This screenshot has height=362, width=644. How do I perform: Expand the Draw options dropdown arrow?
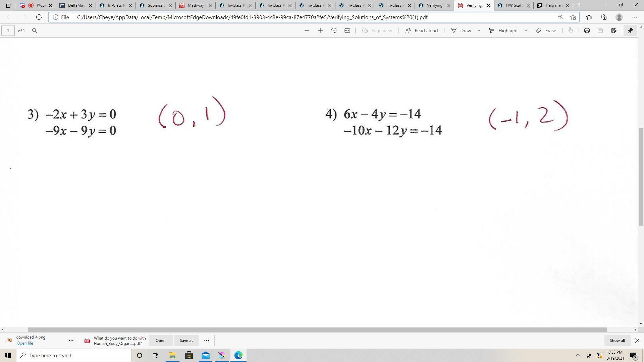click(x=479, y=31)
